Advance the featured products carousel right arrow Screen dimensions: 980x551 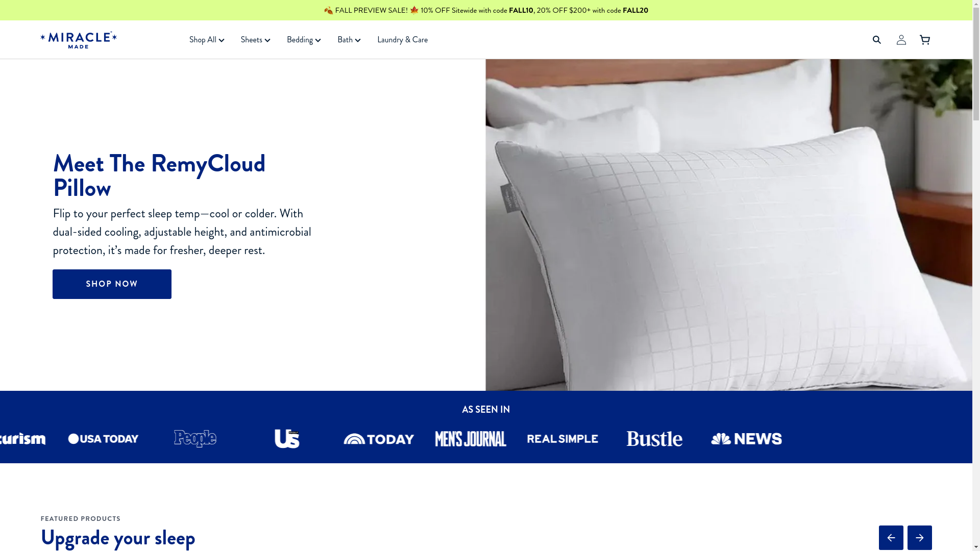919,537
